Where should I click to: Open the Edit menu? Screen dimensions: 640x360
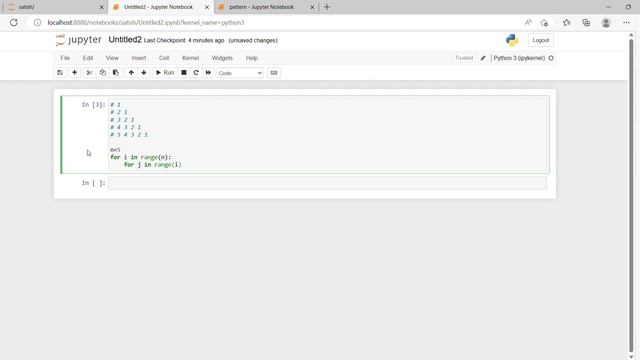(88, 58)
